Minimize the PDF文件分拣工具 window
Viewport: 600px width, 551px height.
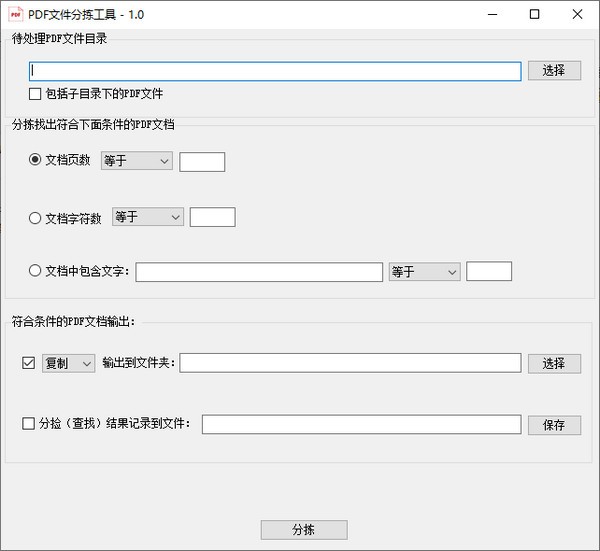click(492, 15)
